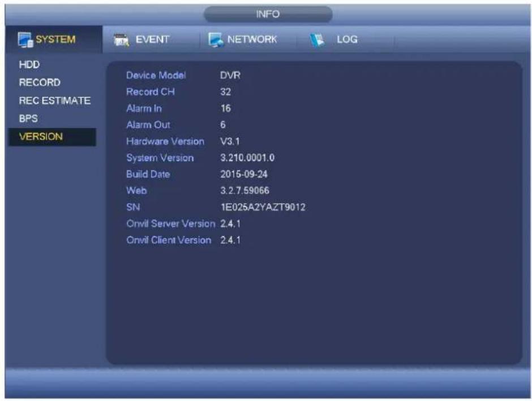Viewport: 532px width, 401px height.
Task: Open the NETWORK tab label
Action: 252,40
